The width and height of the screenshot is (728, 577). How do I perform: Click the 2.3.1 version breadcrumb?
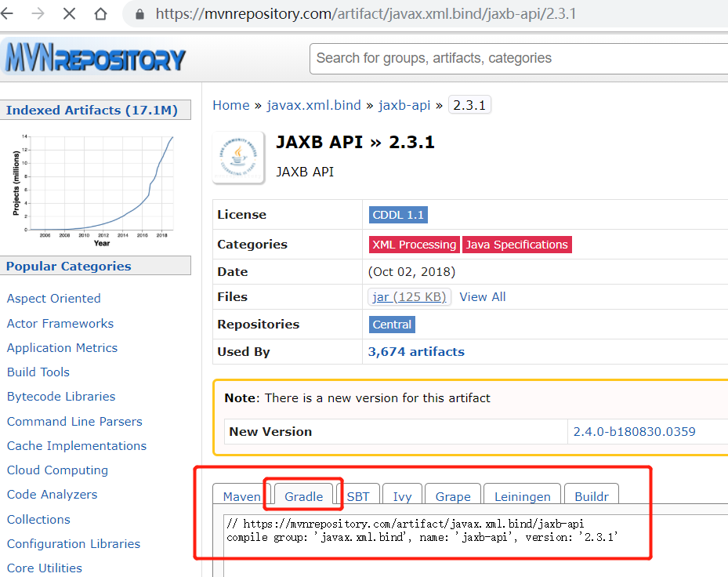coord(469,105)
